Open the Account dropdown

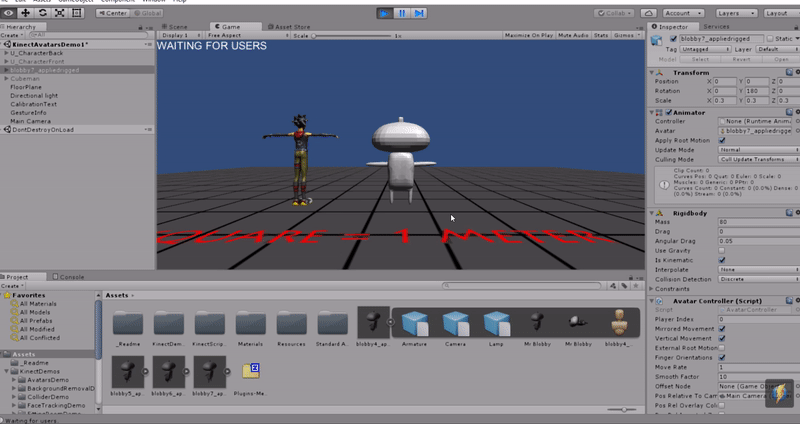(x=684, y=13)
